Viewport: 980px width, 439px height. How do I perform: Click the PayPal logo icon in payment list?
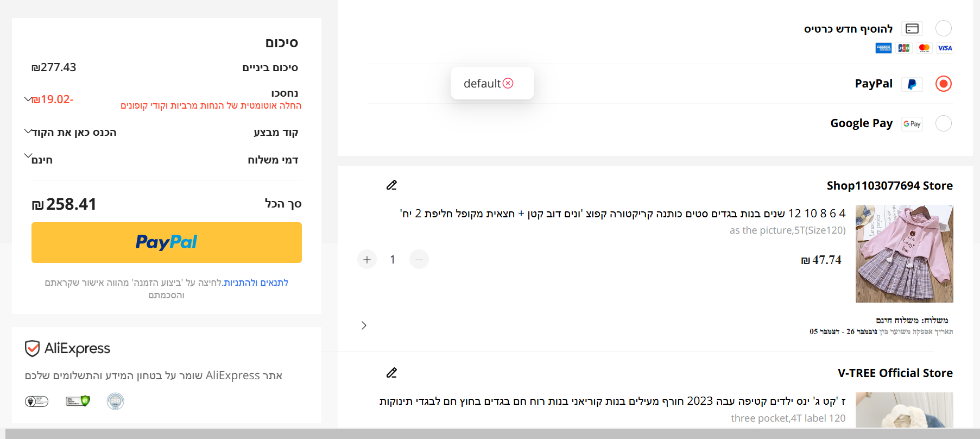912,84
